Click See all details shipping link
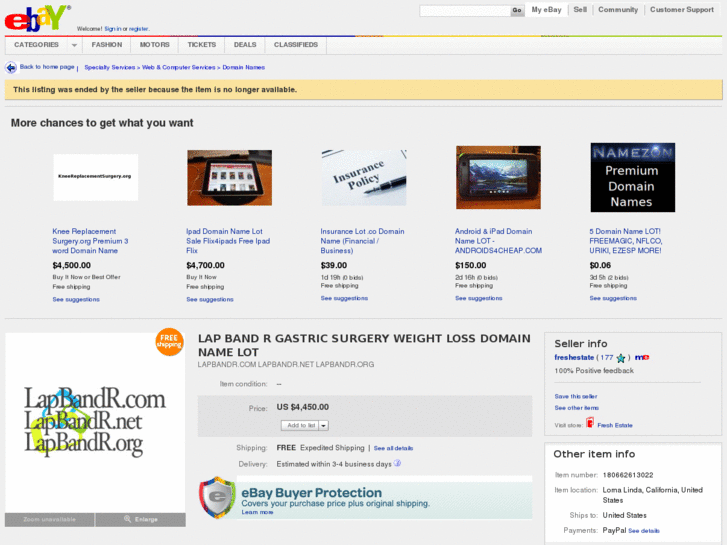 393,449
